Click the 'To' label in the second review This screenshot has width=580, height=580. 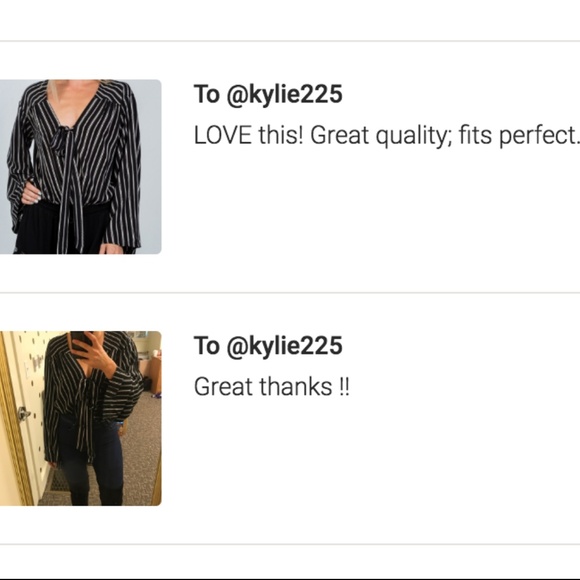207,345
